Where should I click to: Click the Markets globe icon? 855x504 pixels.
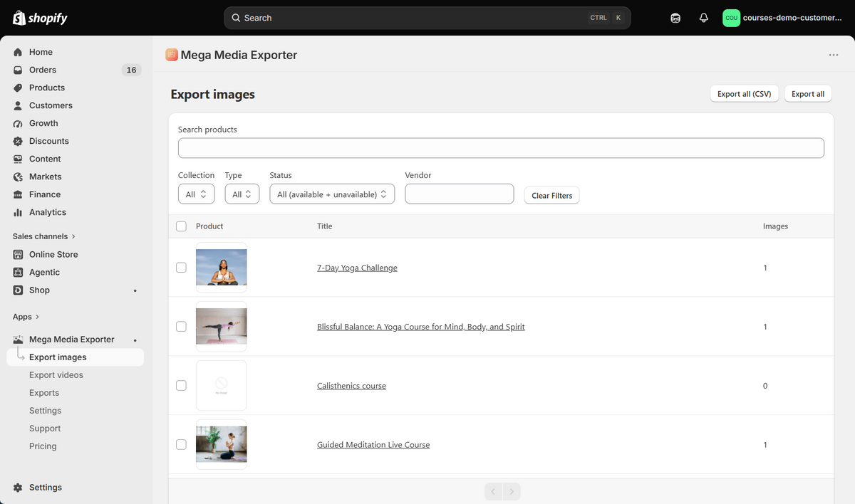19,177
